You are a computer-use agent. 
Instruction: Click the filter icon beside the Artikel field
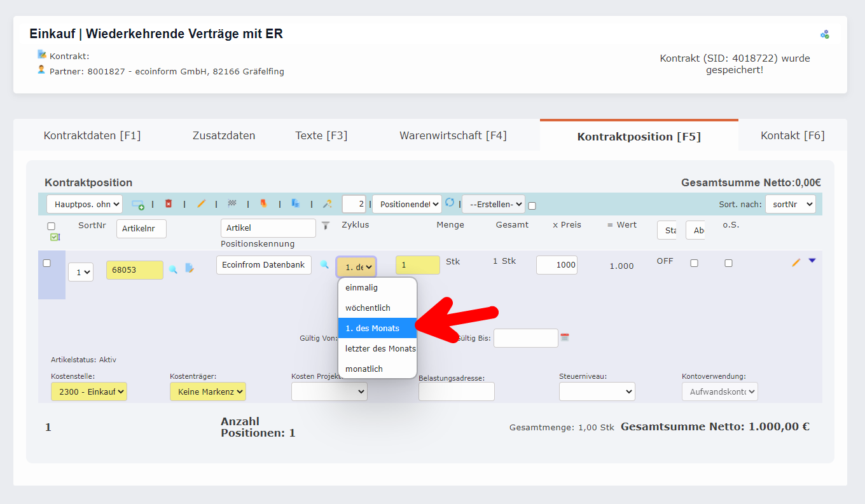(326, 226)
